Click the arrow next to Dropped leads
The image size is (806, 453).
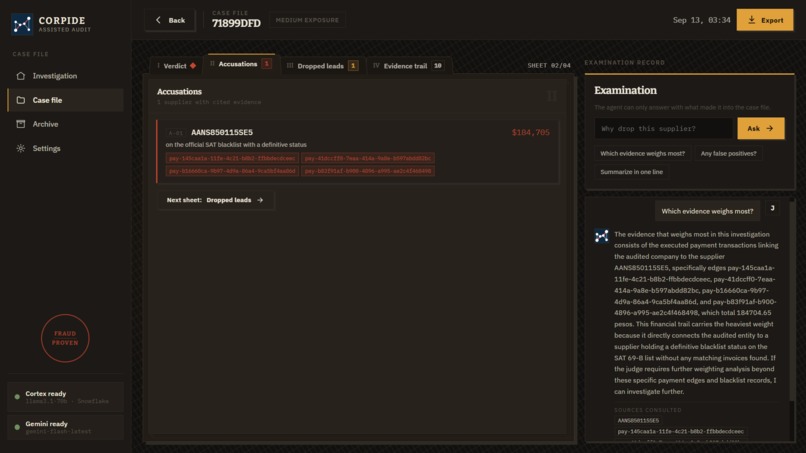click(260, 200)
